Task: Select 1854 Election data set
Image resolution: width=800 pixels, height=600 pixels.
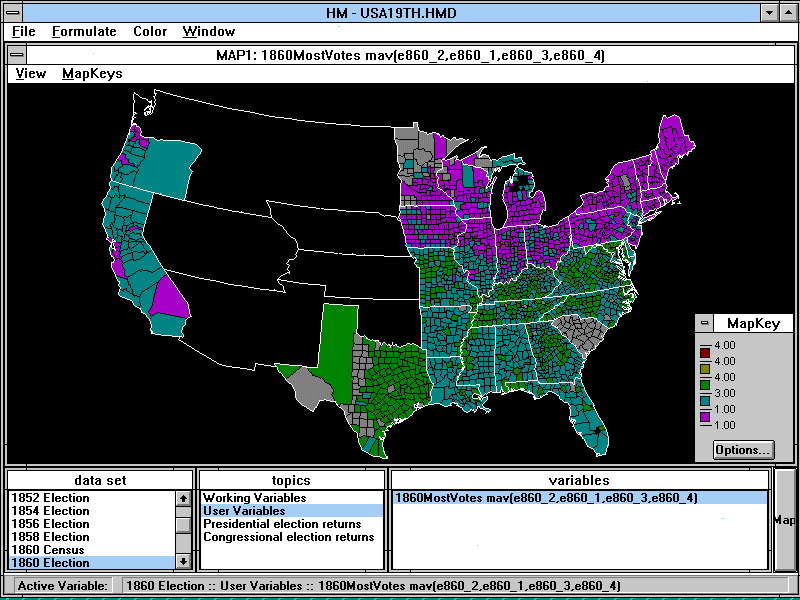Action: tap(92, 511)
